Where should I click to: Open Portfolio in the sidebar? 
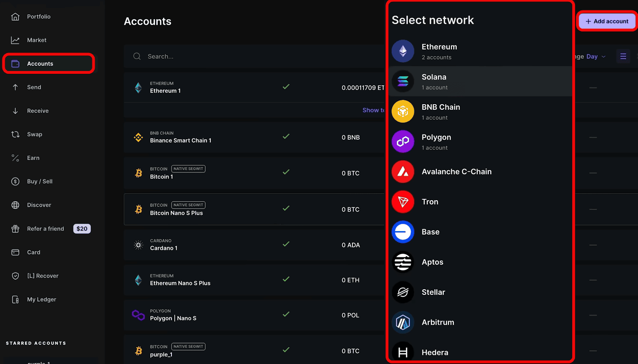click(x=39, y=17)
